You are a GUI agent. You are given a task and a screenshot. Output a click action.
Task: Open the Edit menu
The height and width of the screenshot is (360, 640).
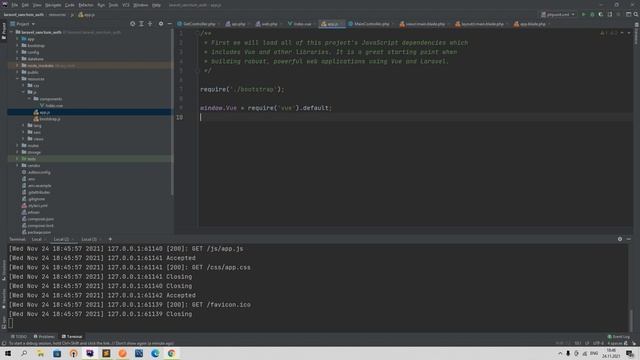click(25, 5)
